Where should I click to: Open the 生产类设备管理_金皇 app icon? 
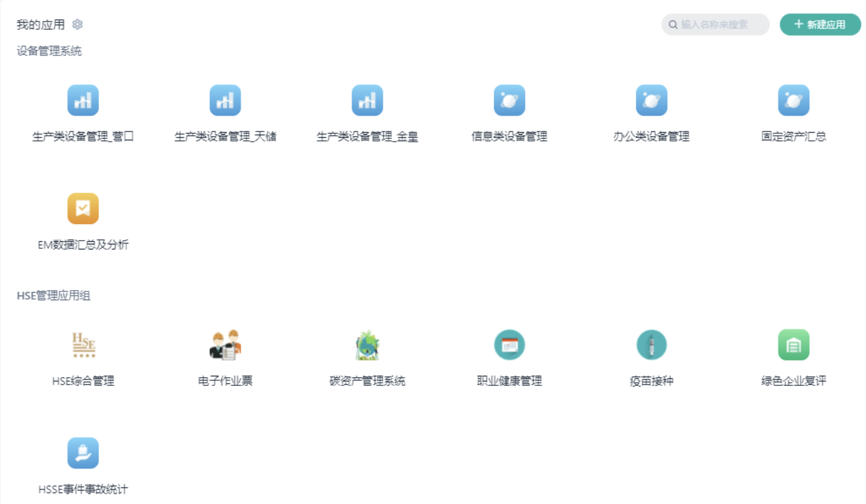[x=368, y=100]
